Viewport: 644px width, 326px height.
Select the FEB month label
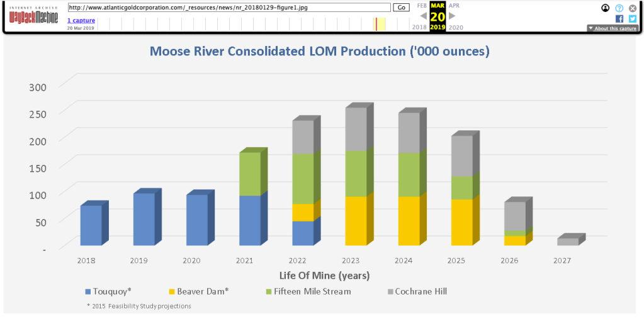(422, 5)
